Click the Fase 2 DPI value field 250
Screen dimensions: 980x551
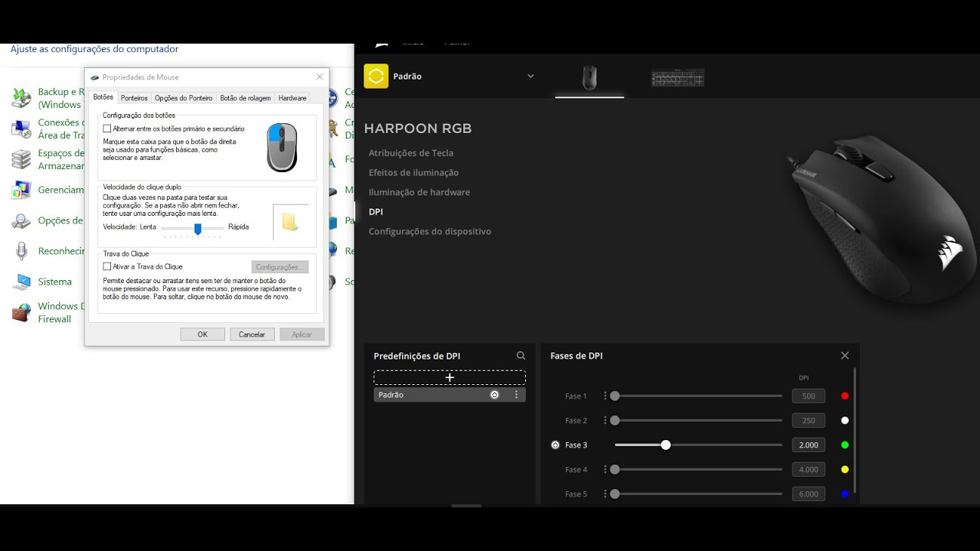[808, 420]
